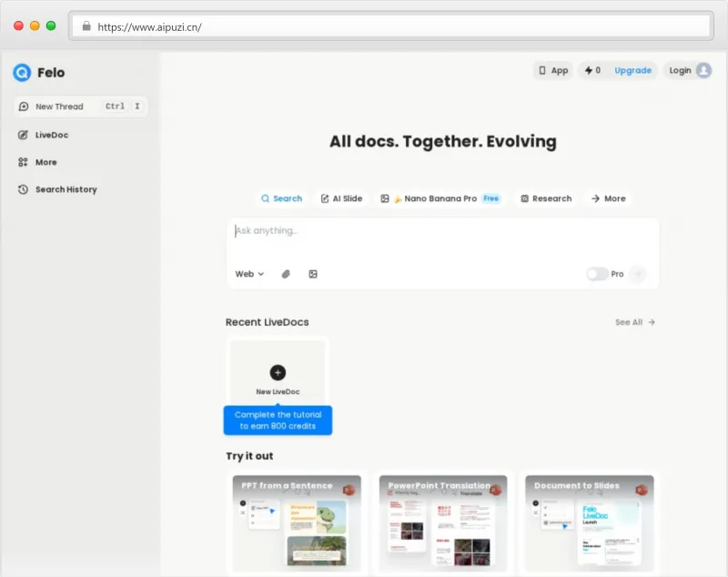
Task: Click the plus icon for New LiveDoc
Action: click(x=278, y=372)
